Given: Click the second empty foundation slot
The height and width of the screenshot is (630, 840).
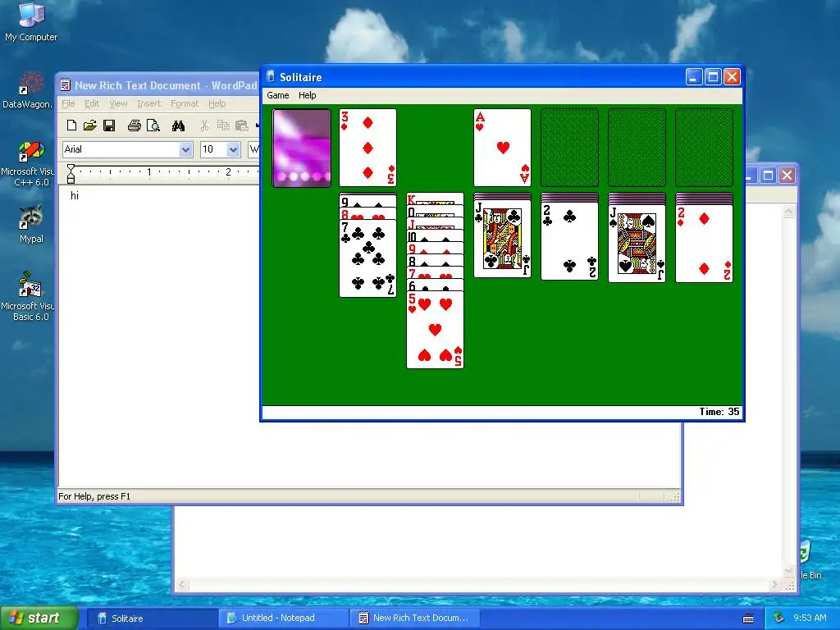Looking at the screenshot, I should (569, 148).
